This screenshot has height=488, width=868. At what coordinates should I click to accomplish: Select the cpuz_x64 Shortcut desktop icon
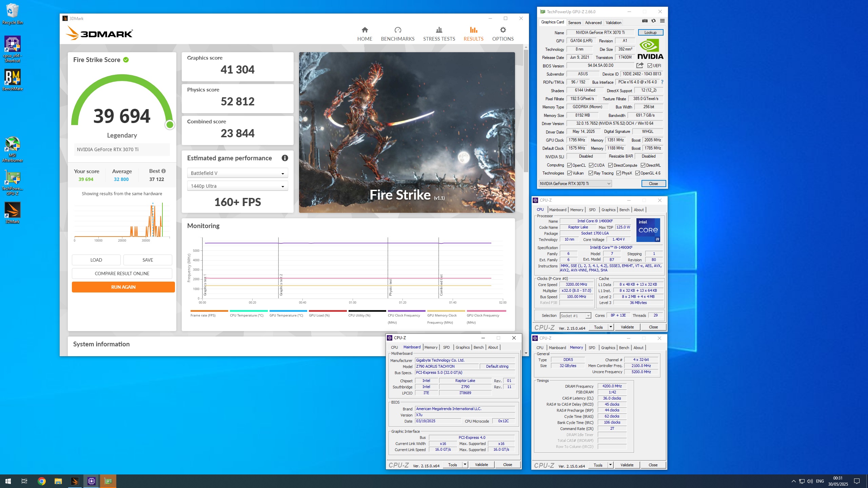click(12, 49)
